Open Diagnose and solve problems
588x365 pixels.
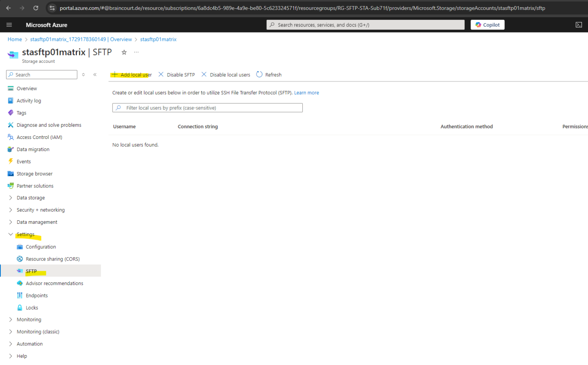(x=49, y=125)
